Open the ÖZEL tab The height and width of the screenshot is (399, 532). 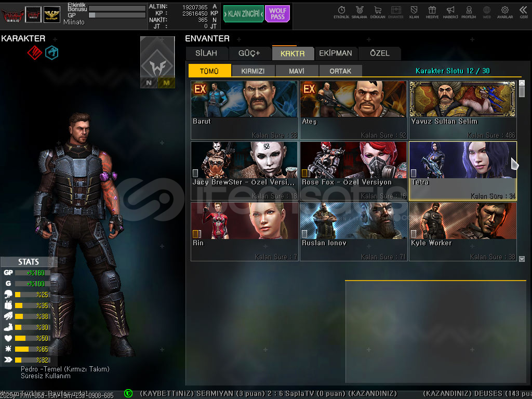point(380,54)
